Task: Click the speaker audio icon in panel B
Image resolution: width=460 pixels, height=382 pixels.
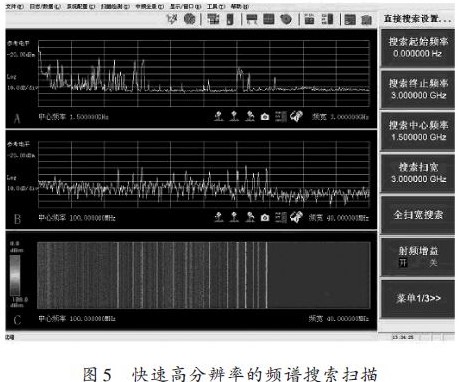Action: tap(296, 217)
